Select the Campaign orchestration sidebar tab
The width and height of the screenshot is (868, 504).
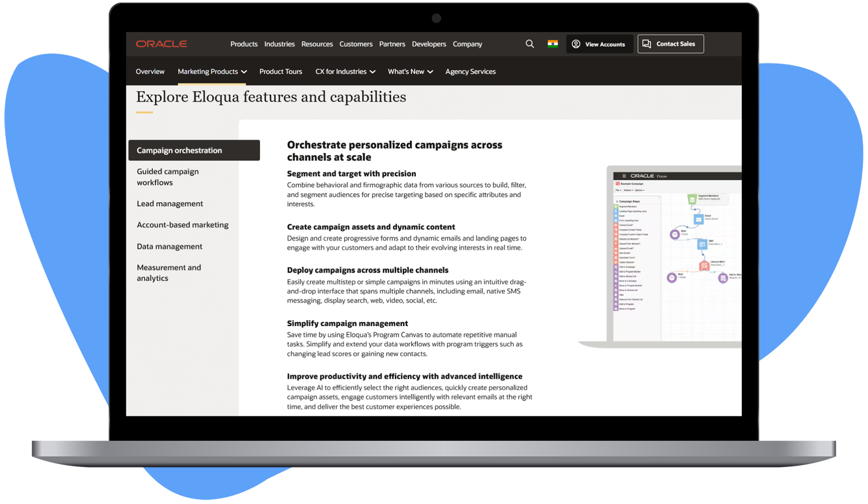tap(194, 150)
